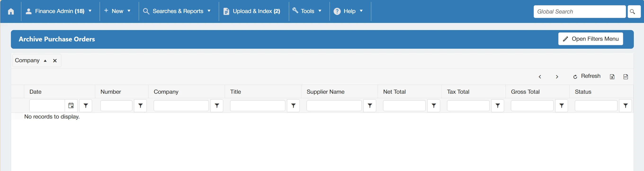Click the Title filter text box

(258, 105)
